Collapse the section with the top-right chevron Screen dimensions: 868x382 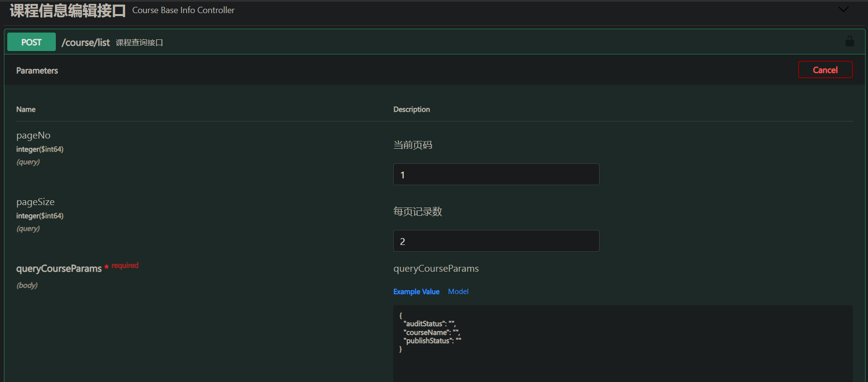pos(843,9)
